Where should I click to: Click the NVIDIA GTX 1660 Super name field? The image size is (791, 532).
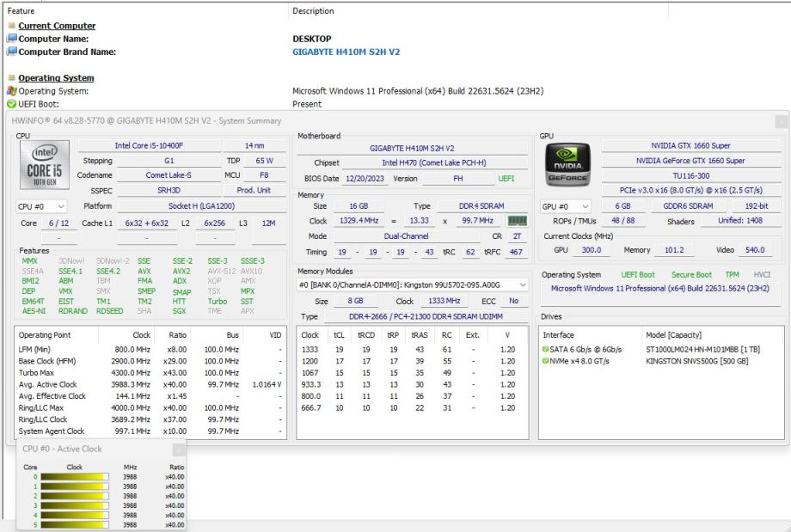click(690, 146)
